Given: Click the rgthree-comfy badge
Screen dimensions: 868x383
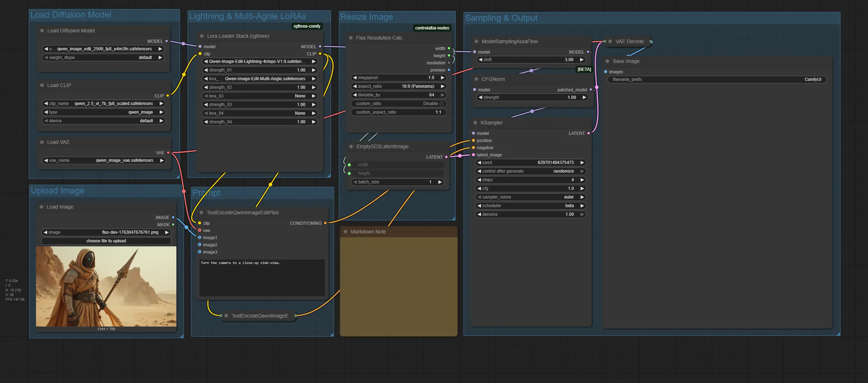Looking at the screenshot, I should (x=307, y=26).
